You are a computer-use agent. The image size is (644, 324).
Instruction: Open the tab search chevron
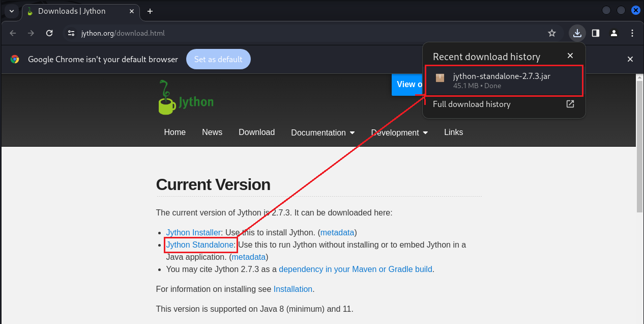12,11
